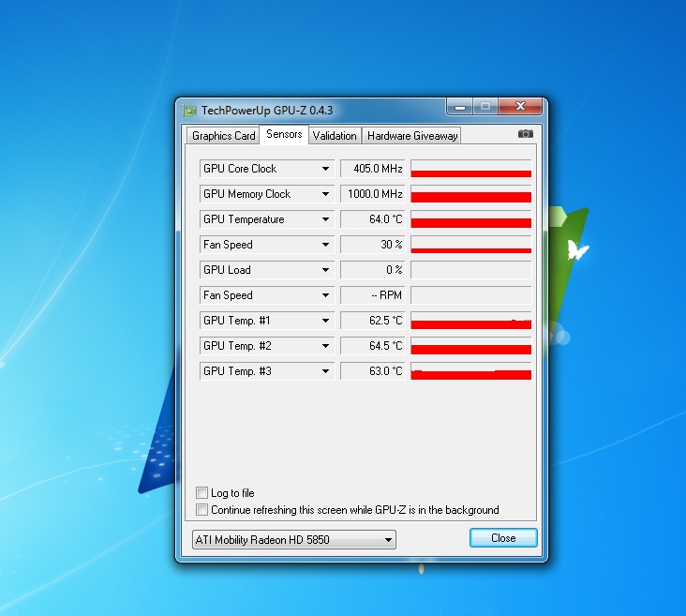
Task: Enable the Log to file checkbox
Action: (x=201, y=492)
